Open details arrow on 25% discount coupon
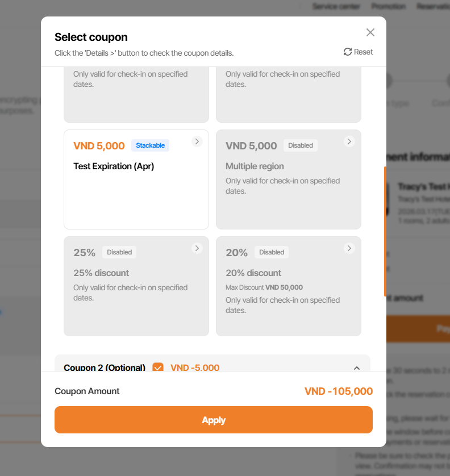450x476 pixels. pos(197,248)
